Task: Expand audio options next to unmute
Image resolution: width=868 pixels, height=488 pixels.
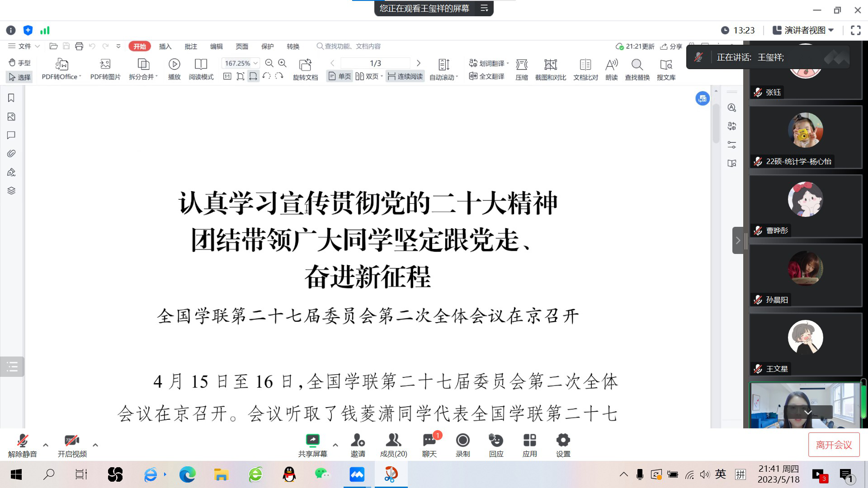Action: pyautogui.click(x=46, y=445)
